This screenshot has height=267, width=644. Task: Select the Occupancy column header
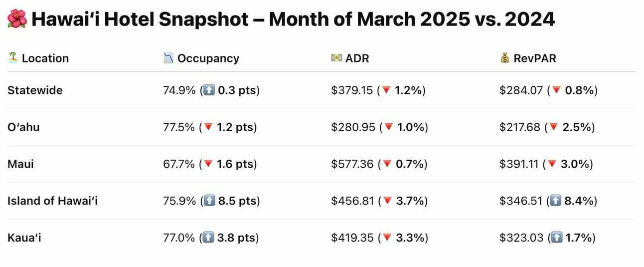pos(208,58)
